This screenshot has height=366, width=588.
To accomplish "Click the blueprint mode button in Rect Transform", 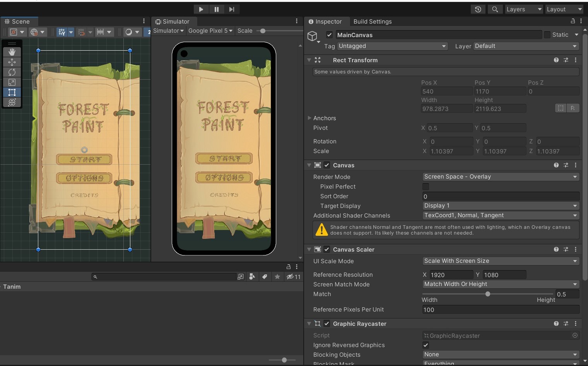I will [x=561, y=108].
